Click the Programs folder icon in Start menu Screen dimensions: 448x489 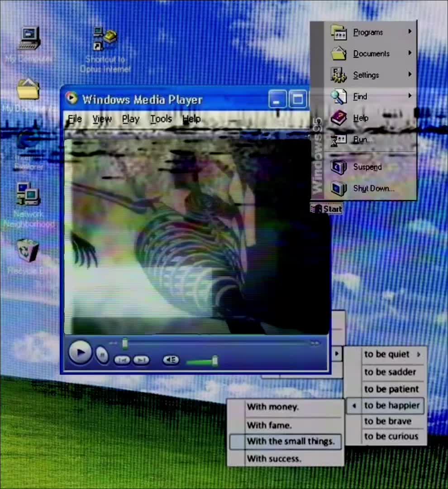pos(338,32)
